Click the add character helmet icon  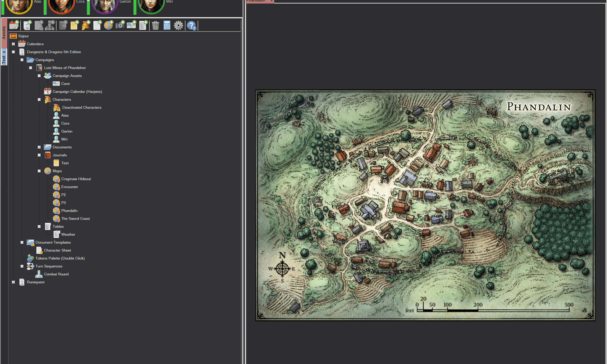pyautogui.click(x=86, y=25)
